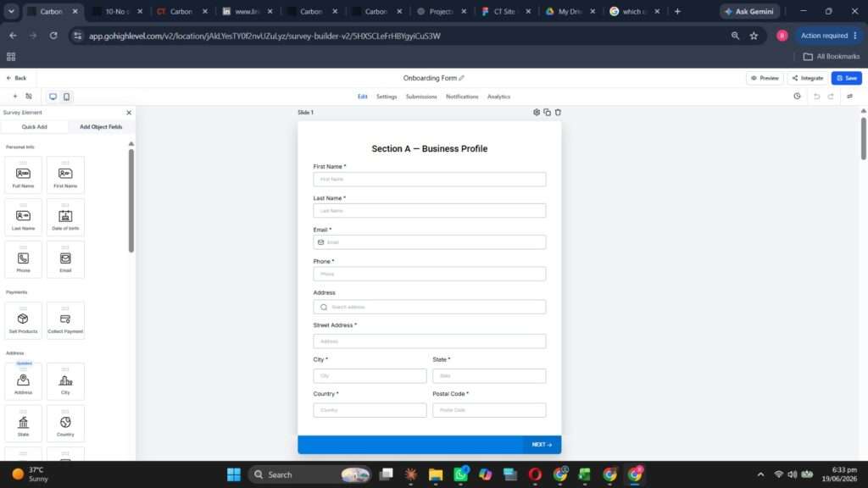This screenshot has height=488, width=868.
Task: Click the NEXT button on the slide
Action: point(542,444)
